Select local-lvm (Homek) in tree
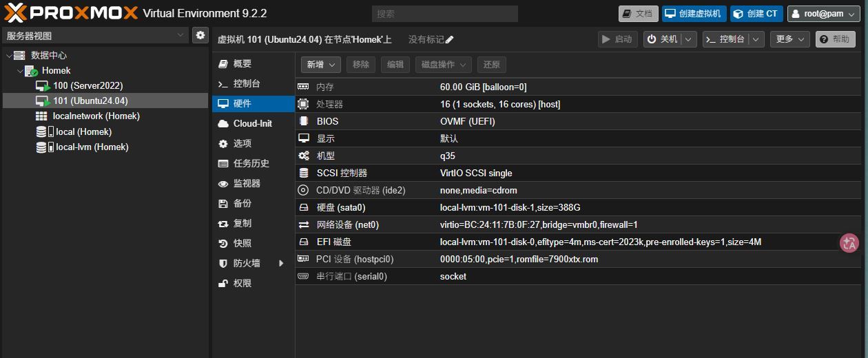 pyautogui.click(x=92, y=147)
